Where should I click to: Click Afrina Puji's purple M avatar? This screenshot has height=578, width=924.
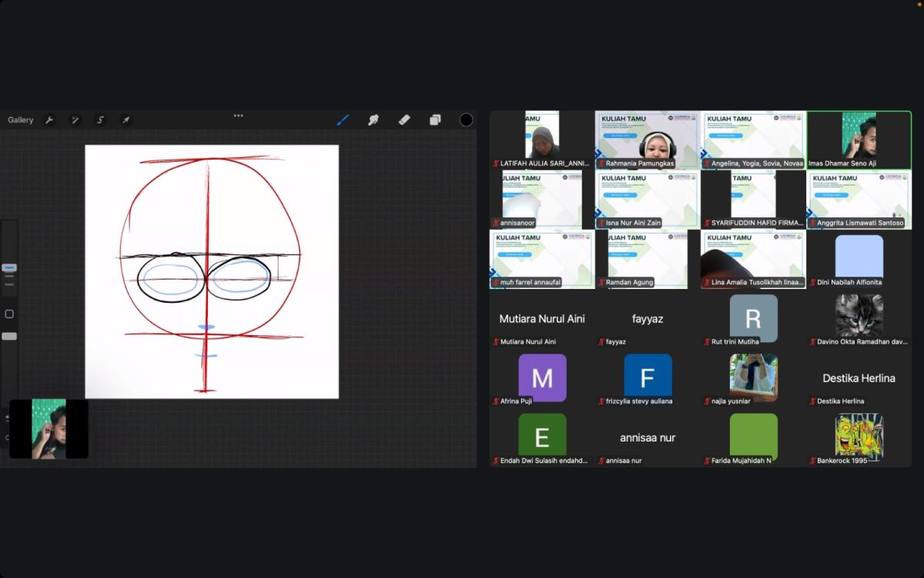542,378
